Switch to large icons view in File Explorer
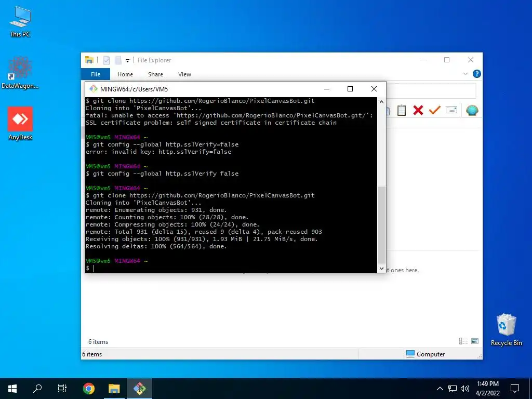Screen dimensions: 532x399 click(x=475, y=341)
